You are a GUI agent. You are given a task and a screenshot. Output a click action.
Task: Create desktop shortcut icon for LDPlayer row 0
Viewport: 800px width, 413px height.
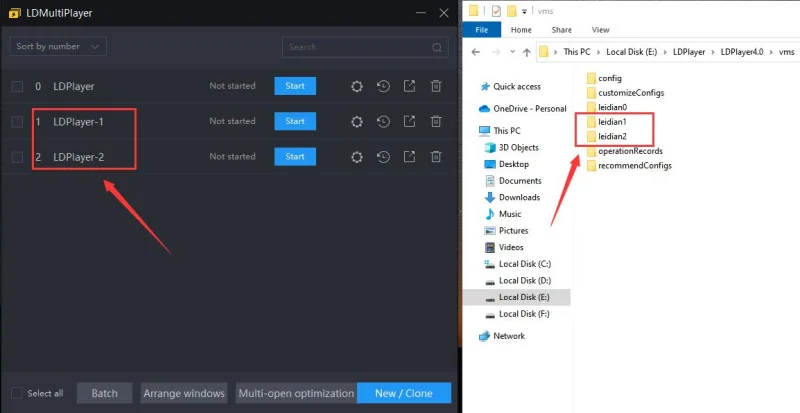pos(409,86)
